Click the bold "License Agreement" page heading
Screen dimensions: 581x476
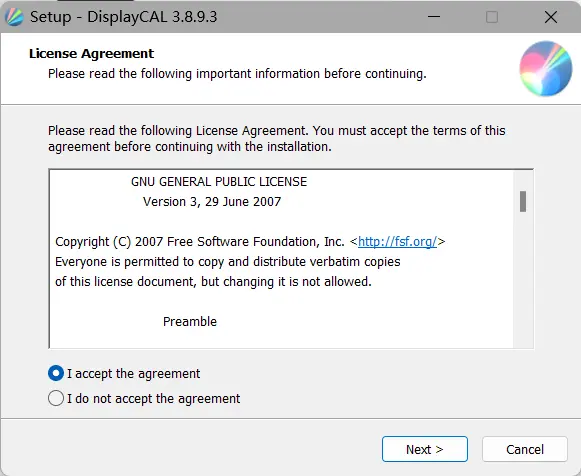pyautogui.click(x=91, y=54)
